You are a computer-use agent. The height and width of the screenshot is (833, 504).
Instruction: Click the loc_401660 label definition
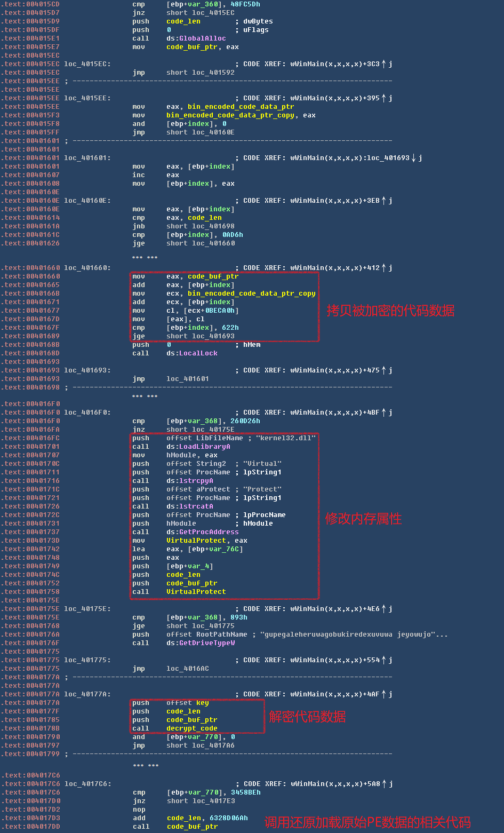[87, 268]
